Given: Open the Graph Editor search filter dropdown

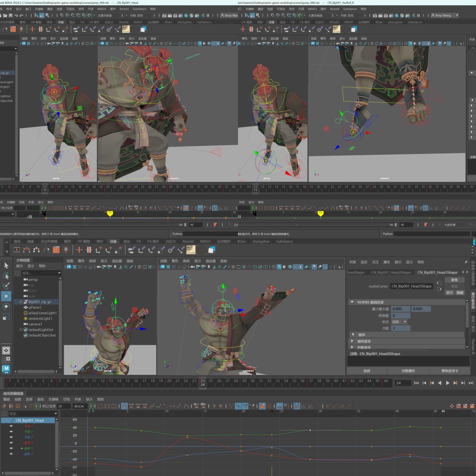Looking at the screenshot, I should (56, 414).
